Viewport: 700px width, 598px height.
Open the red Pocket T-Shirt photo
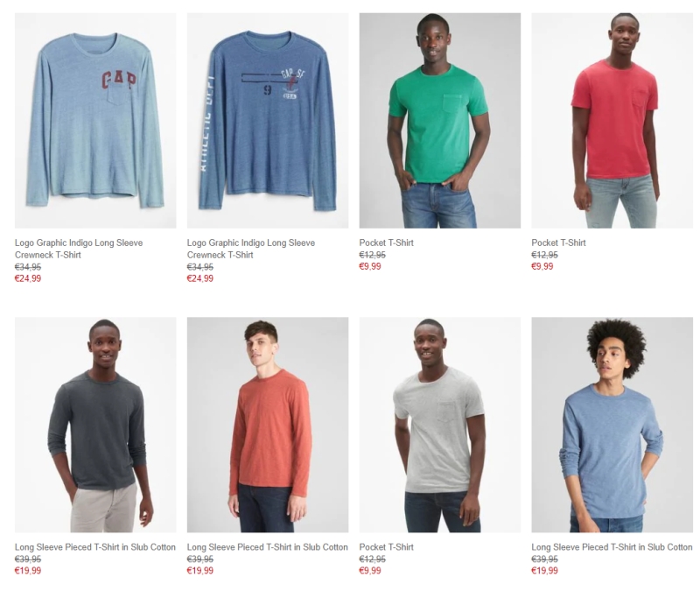[x=612, y=121]
